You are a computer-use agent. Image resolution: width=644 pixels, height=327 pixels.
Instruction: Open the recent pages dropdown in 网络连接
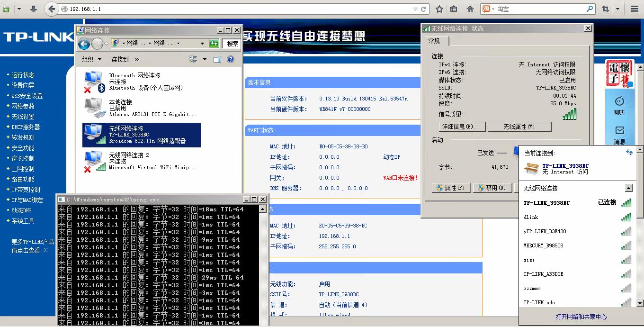(x=106, y=44)
